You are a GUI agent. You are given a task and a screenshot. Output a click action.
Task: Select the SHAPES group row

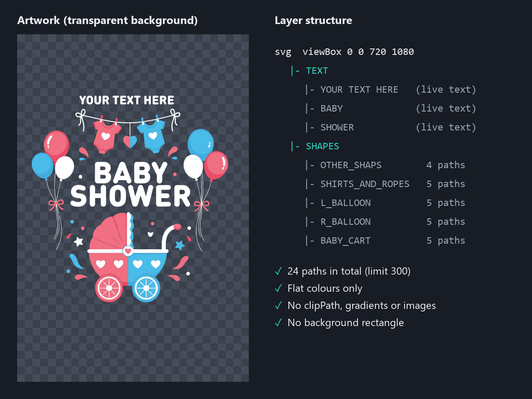coord(314,146)
